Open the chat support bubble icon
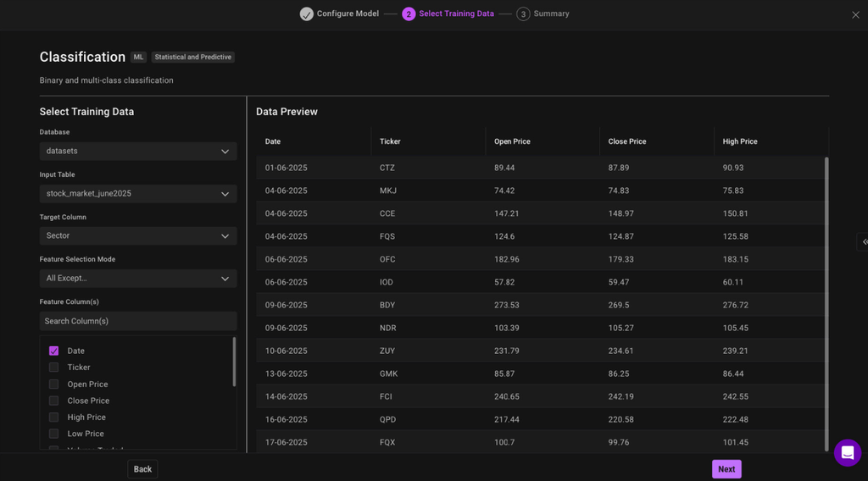 click(x=847, y=453)
